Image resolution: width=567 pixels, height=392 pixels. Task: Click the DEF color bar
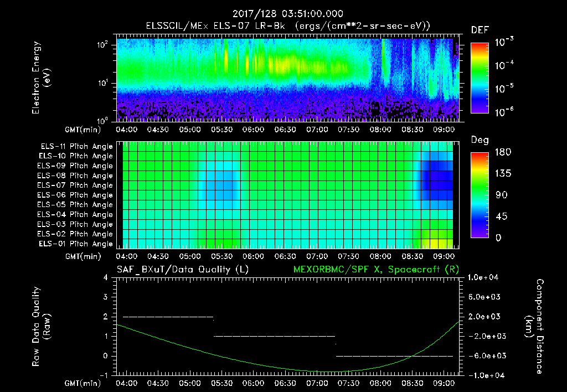click(480, 78)
